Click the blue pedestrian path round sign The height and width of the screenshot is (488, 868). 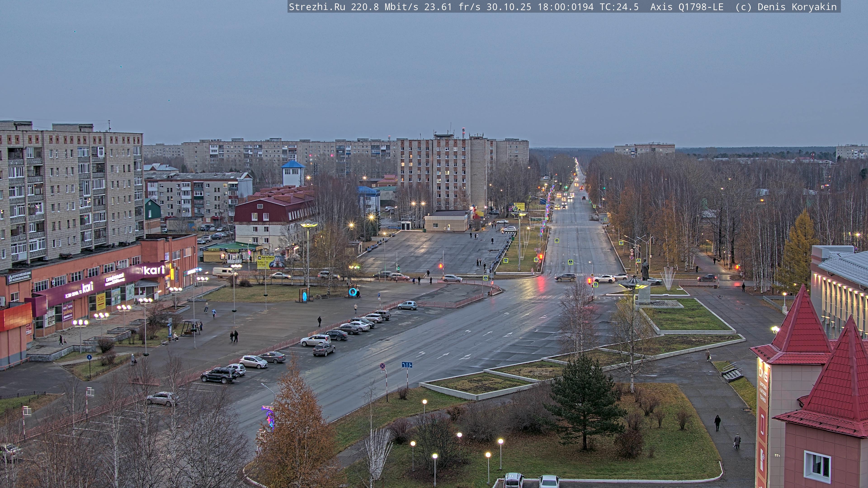[x=89, y=357]
